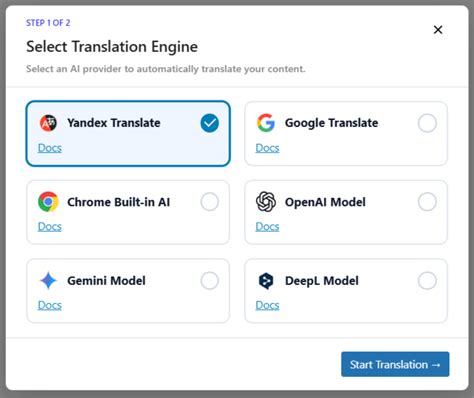The width and height of the screenshot is (474, 398).
Task: Click the OpenAI Model logo icon
Action: coord(266,202)
